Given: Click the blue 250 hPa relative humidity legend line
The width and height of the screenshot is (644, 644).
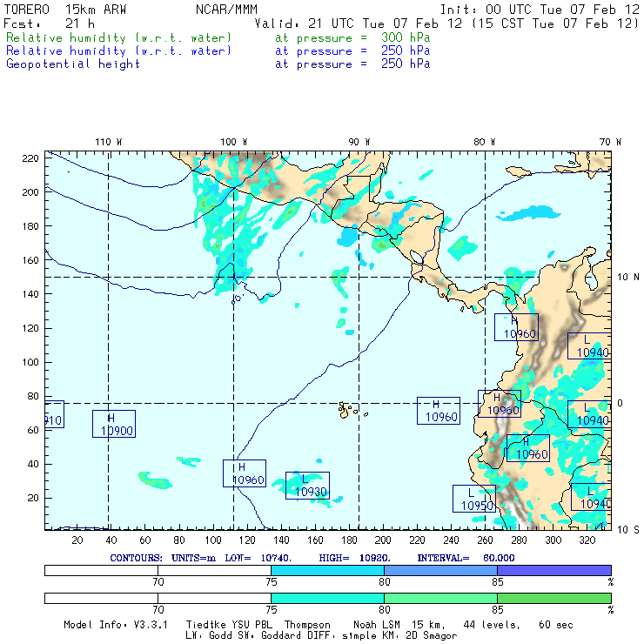Looking at the screenshot, I should coord(218,51).
